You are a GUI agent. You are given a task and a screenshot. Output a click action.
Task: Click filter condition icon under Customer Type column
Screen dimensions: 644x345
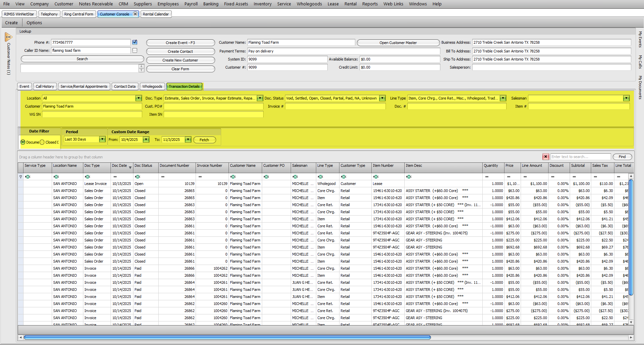pos(344,177)
